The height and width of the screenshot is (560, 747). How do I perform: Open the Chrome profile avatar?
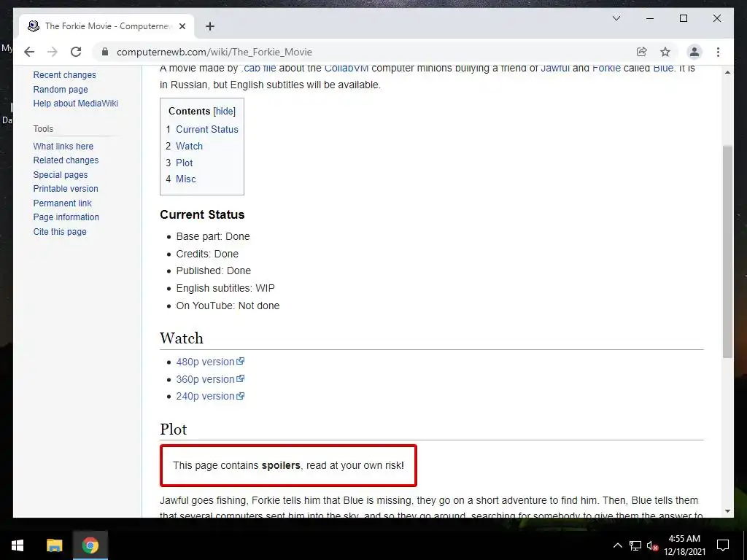coord(694,52)
